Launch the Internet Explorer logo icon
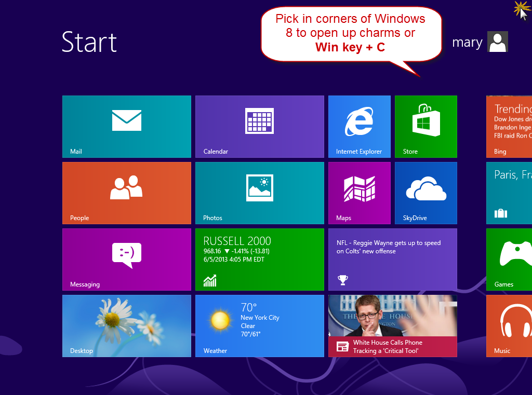The width and height of the screenshot is (532, 395). point(360,121)
